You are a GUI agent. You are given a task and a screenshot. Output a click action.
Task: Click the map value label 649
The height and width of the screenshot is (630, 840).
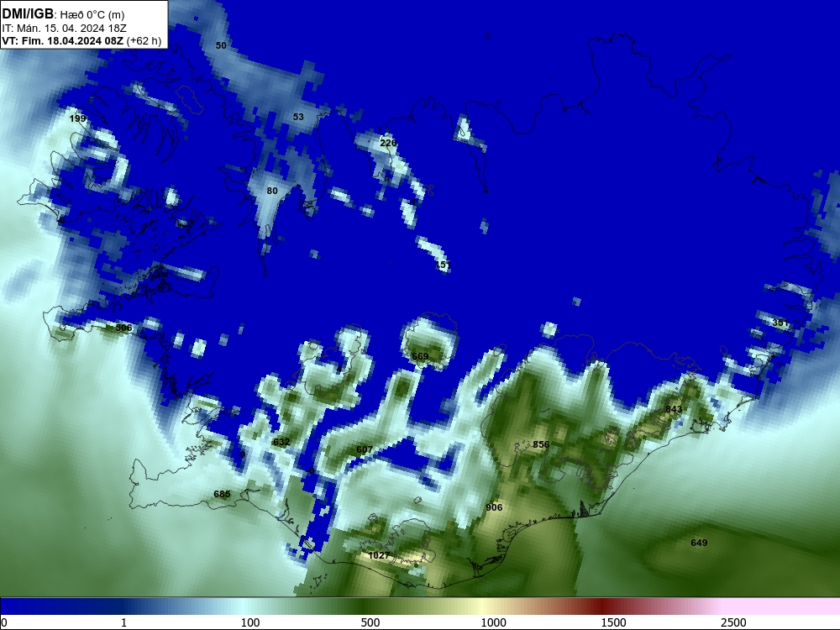[699, 543]
